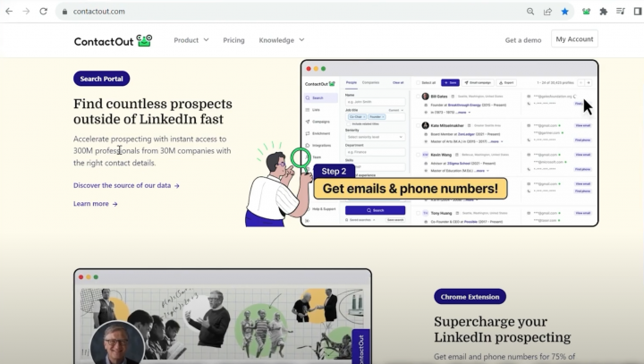Click the browser back arrow
This screenshot has height=364, width=644.
pyautogui.click(x=9, y=12)
